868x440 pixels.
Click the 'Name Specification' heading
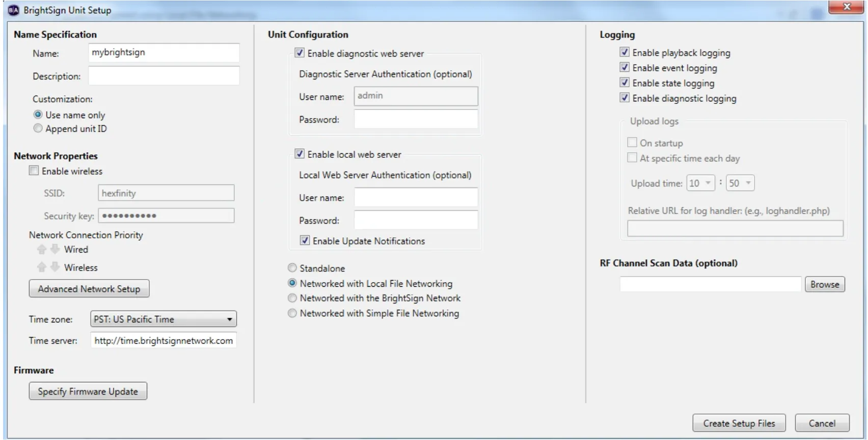(x=55, y=35)
